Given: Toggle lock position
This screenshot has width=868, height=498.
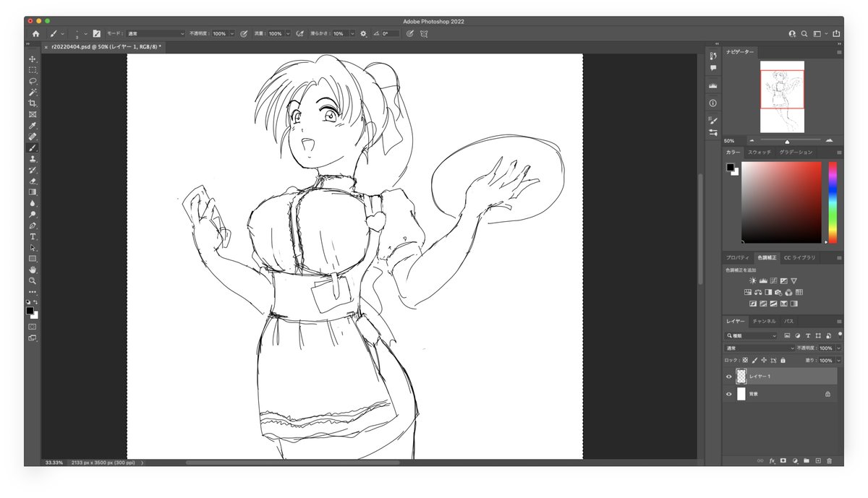Looking at the screenshot, I should pos(764,360).
